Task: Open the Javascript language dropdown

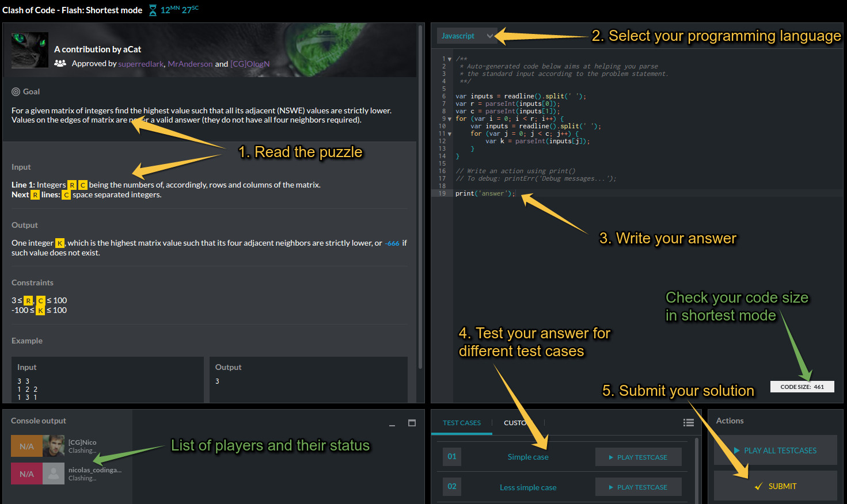Action: click(x=466, y=36)
